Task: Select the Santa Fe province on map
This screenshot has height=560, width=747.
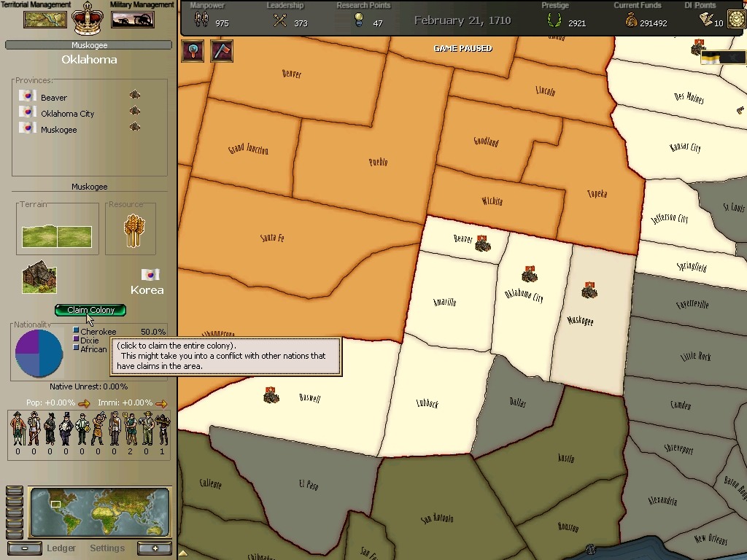Action: [272, 237]
